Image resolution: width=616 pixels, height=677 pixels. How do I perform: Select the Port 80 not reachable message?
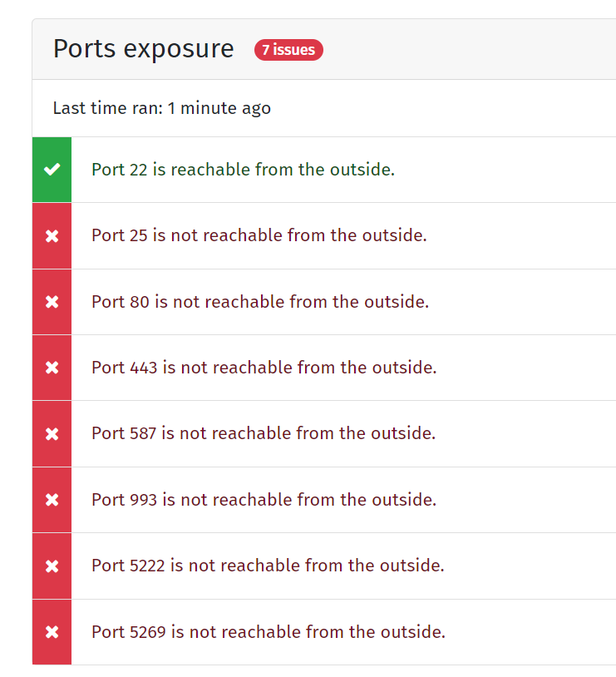coord(260,301)
